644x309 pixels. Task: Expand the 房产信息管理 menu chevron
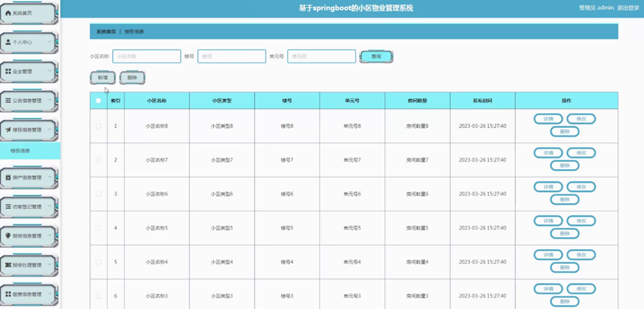[x=50, y=177]
